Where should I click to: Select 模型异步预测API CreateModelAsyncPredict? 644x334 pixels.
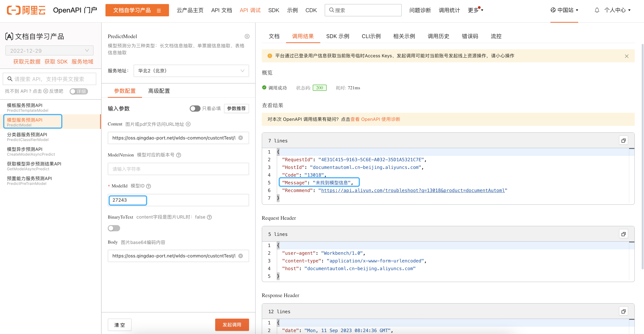50,151
